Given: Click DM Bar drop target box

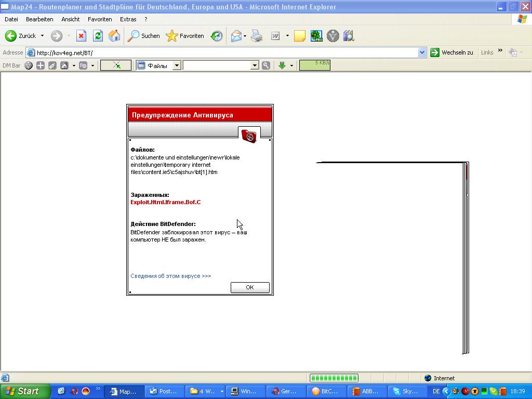Looking at the screenshot, I should pyautogui.click(x=116, y=65).
